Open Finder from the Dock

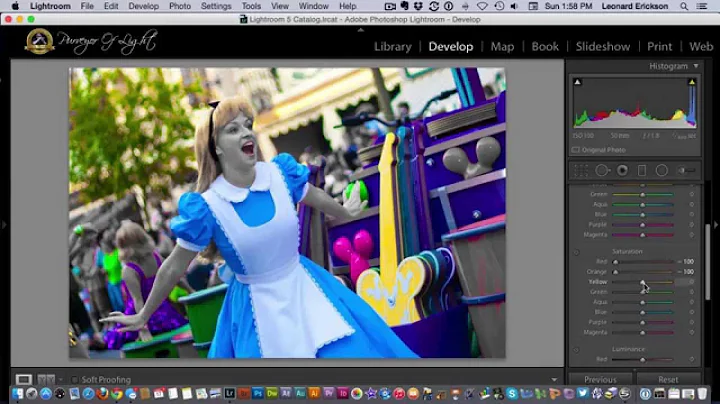pos(17,393)
